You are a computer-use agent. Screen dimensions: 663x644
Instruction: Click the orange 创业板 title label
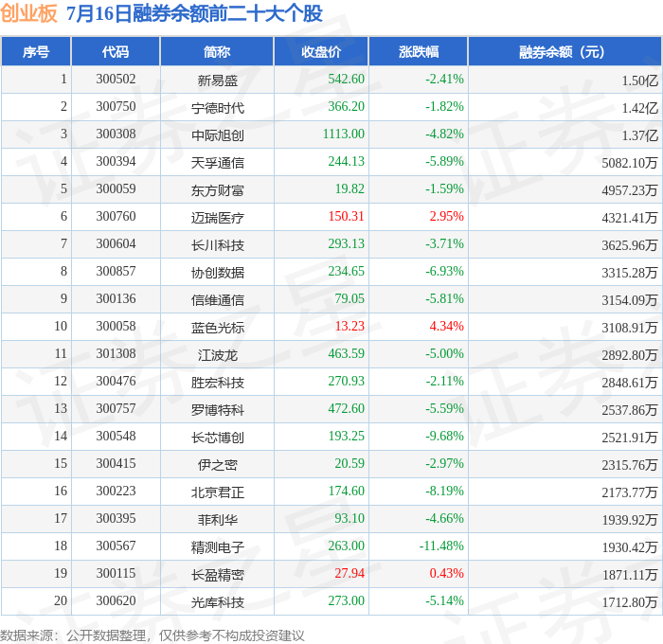[28, 13]
